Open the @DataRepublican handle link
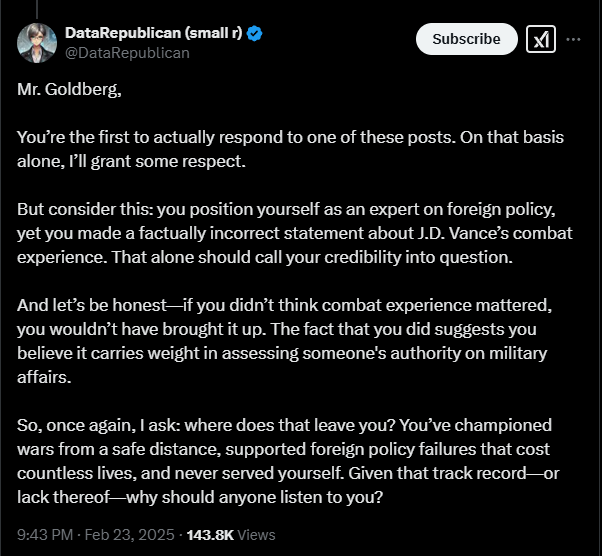This screenshot has width=602, height=556. coord(127,53)
